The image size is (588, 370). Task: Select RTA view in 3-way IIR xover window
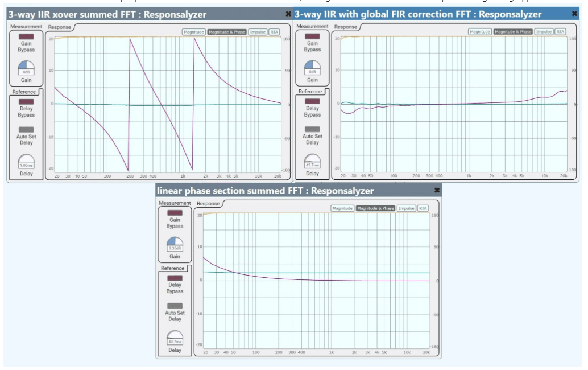(274, 32)
